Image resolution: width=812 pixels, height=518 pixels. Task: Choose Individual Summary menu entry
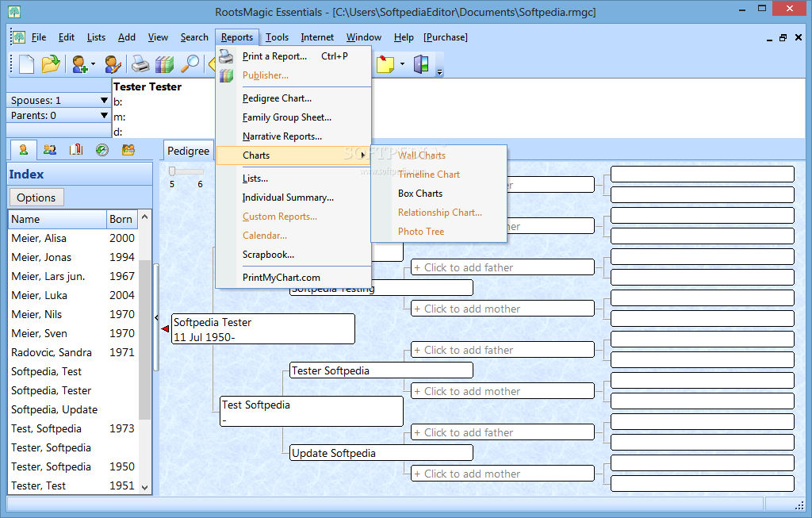click(293, 198)
